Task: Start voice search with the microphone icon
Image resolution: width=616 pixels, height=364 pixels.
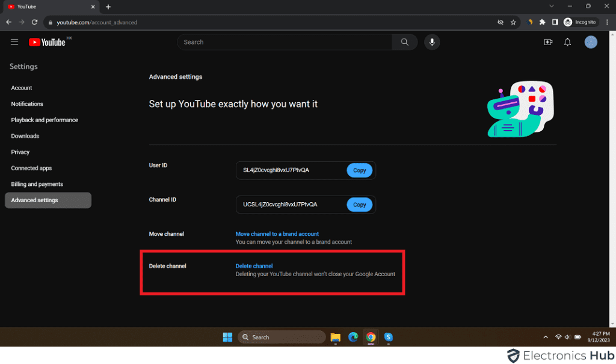Action: click(x=431, y=42)
